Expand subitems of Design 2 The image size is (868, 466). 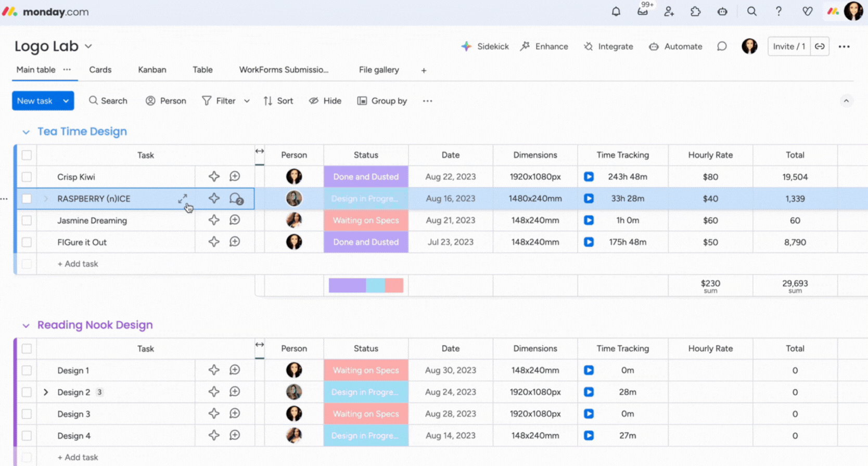pyautogui.click(x=46, y=392)
